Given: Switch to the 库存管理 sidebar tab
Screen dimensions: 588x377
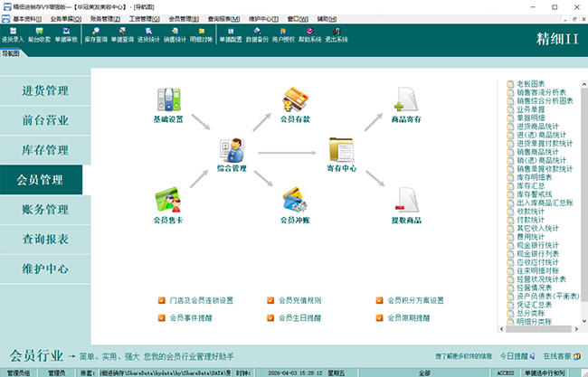Looking at the screenshot, I should [x=45, y=150].
